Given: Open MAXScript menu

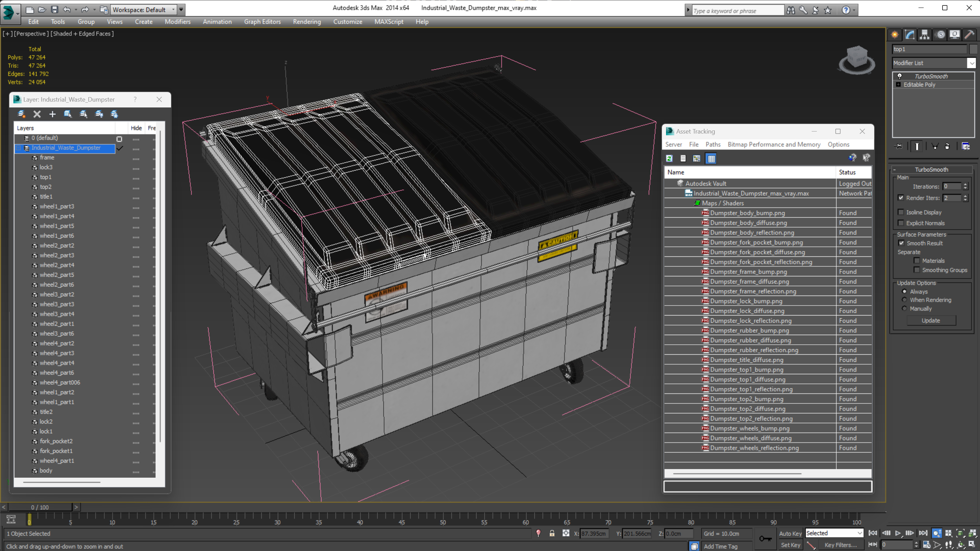Looking at the screenshot, I should [388, 22].
